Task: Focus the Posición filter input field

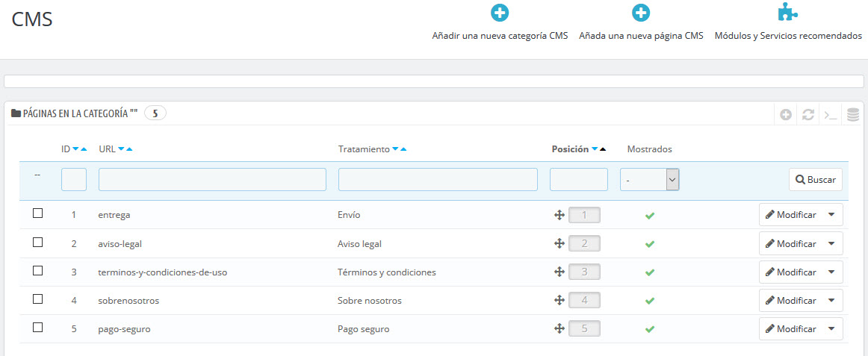Action: 578,180
